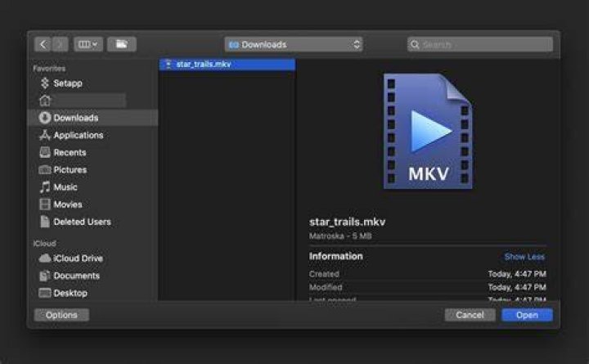Click the Favorites section header
The width and height of the screenshot is (589, 364).
[x=49, y=69]
